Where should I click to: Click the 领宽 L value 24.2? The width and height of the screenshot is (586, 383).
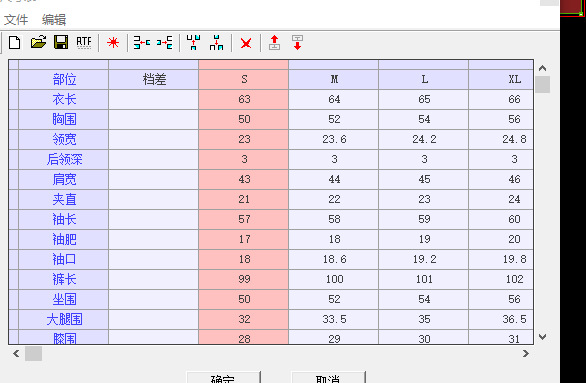424,139
